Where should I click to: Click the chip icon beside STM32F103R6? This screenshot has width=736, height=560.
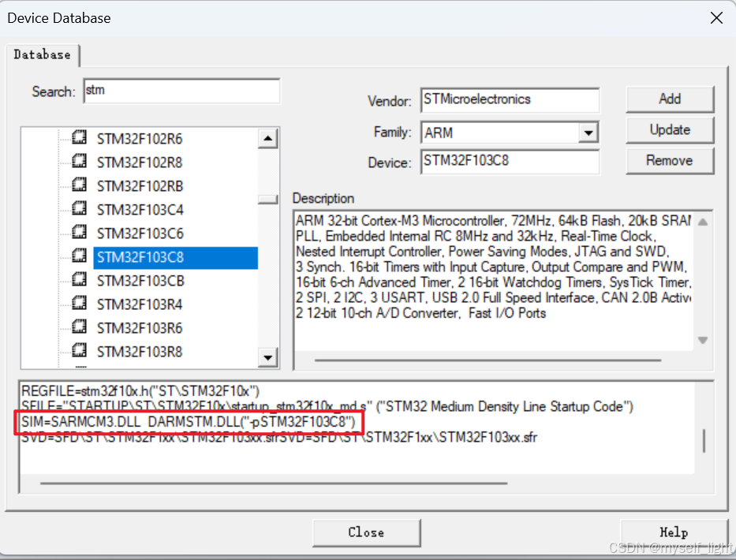80,327
